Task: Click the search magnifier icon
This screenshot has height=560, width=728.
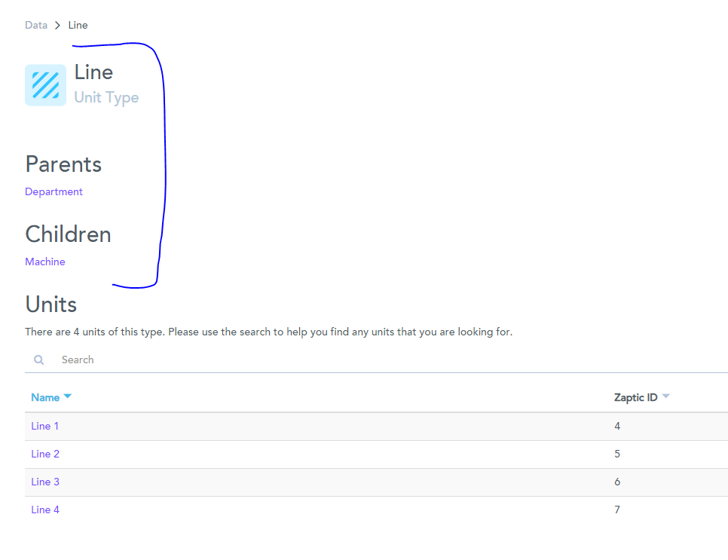Action: point(39,360)
